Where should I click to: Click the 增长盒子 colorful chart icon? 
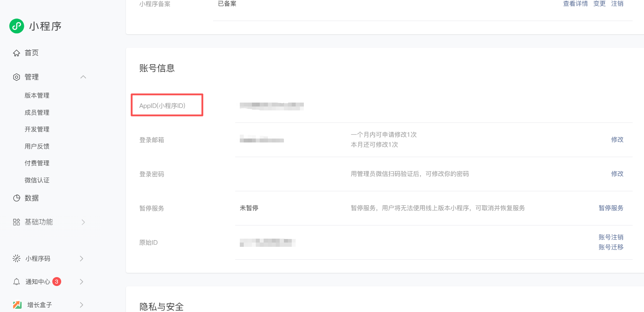(17, 305)
